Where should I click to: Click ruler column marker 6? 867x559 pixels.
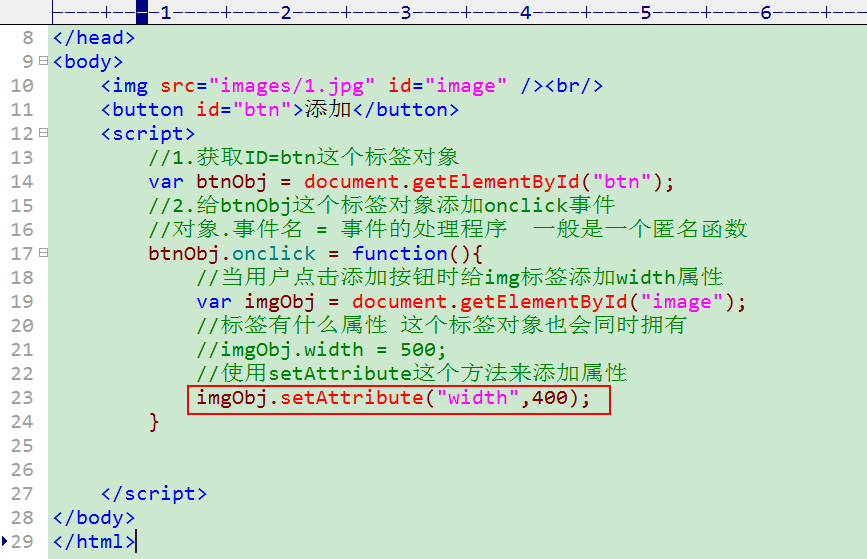766,12
